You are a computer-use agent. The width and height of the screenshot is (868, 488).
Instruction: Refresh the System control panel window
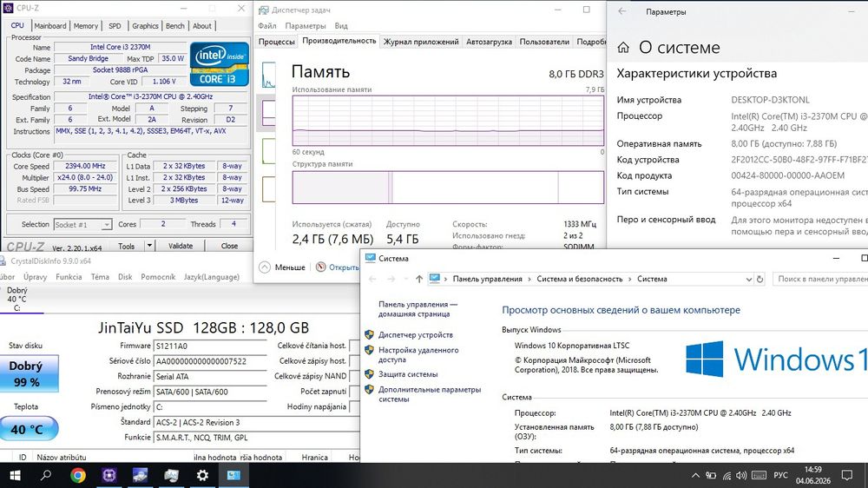pos(760,279)
